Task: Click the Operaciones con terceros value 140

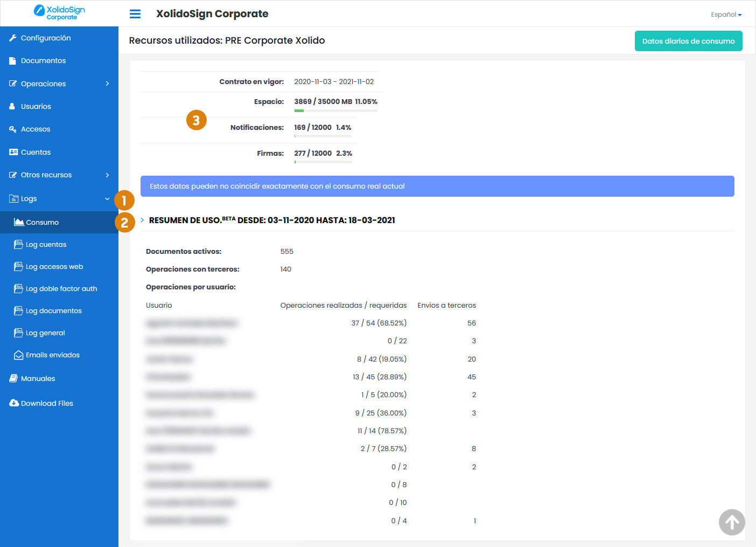Action: coord(286,269)
